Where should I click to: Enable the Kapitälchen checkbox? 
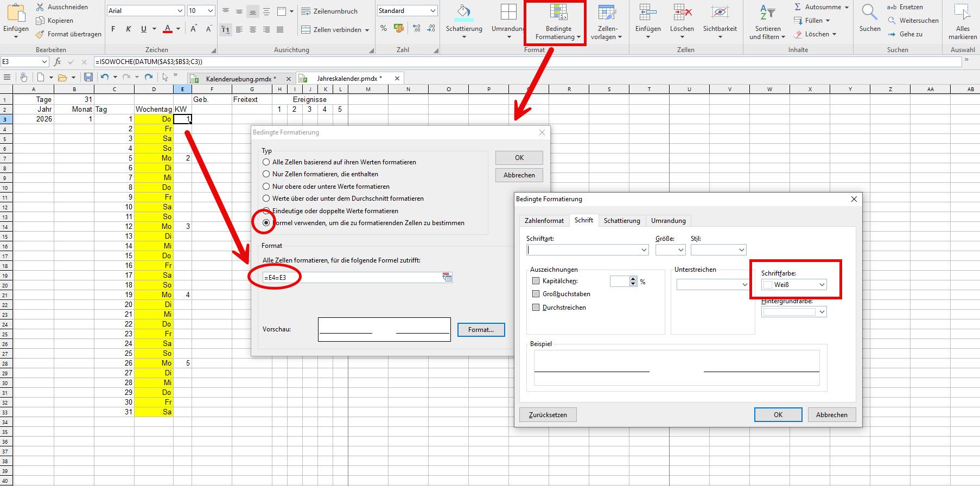pyautogui.click(x=536, y=281)
